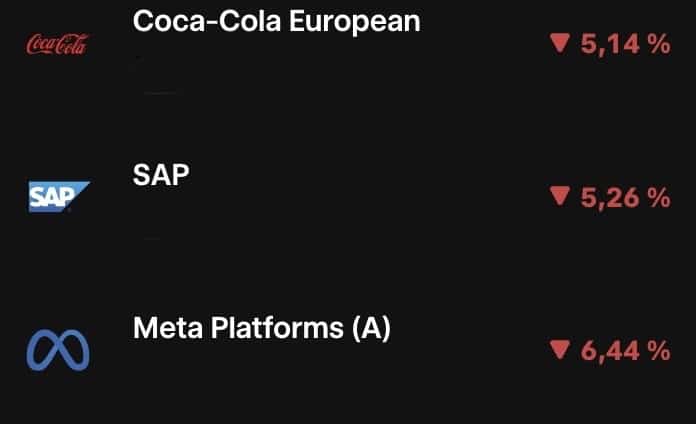Click the word "Platforms" in Meta entry
696x424 pixels.
point(277,328)
